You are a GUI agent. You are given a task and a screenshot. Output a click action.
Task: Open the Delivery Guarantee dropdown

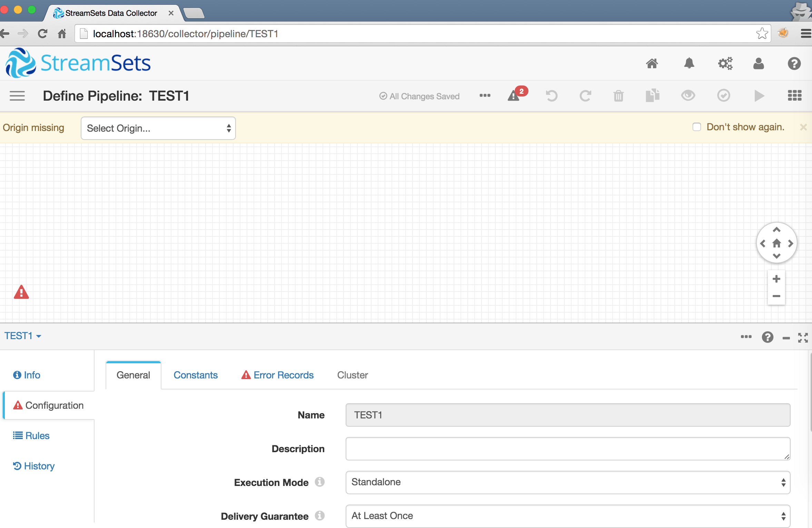point(568,516)
